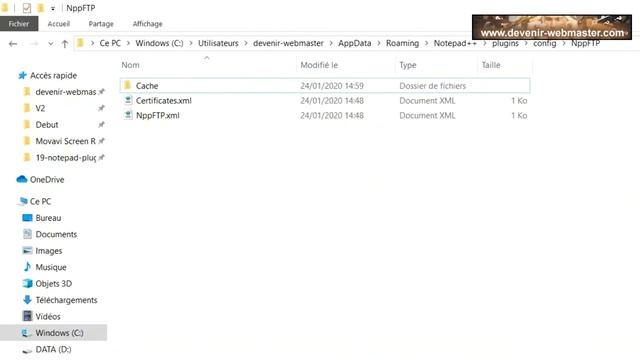Click NppFTP at end of address path

point(585,43)
